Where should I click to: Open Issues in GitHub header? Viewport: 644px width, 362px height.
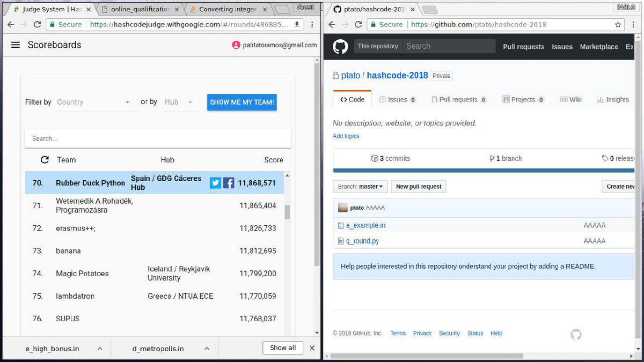pos(562,47)
